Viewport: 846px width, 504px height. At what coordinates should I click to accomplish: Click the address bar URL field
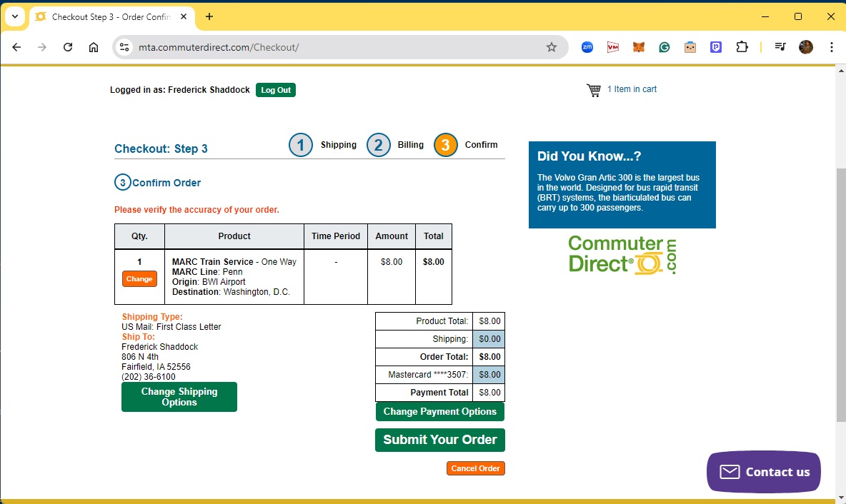pyautogui.click(x=340, y=47)
